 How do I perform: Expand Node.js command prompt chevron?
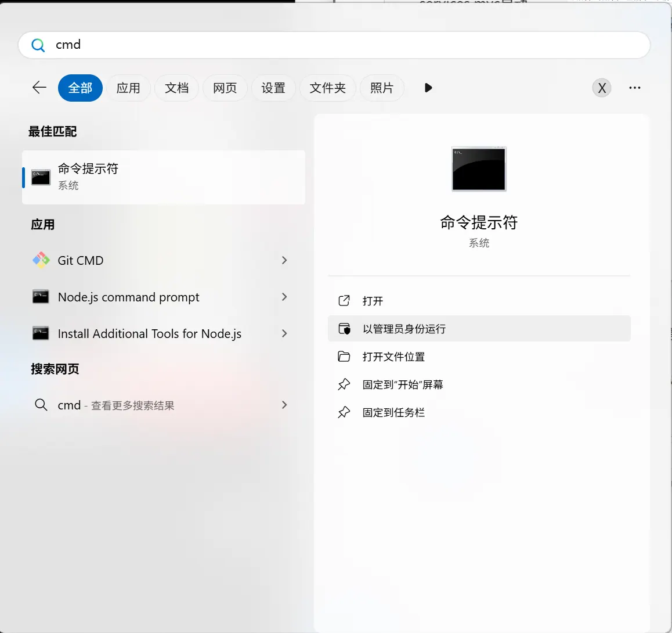[284, 297]
